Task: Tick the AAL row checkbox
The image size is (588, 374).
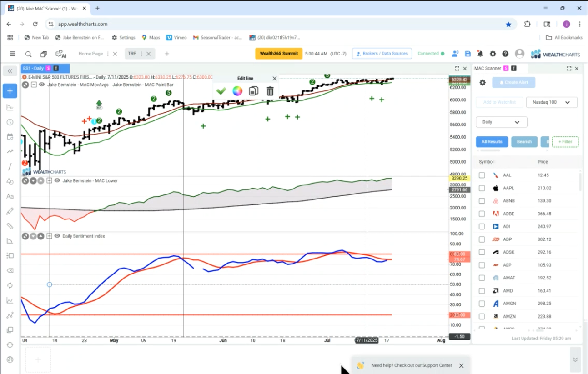Action: (x=482, y=175)
